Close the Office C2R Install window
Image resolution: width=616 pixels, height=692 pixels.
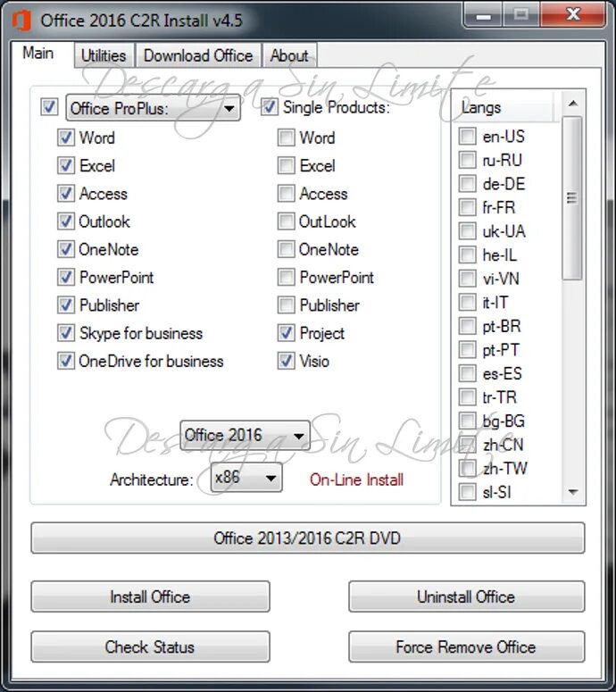(x=573, y=15)
